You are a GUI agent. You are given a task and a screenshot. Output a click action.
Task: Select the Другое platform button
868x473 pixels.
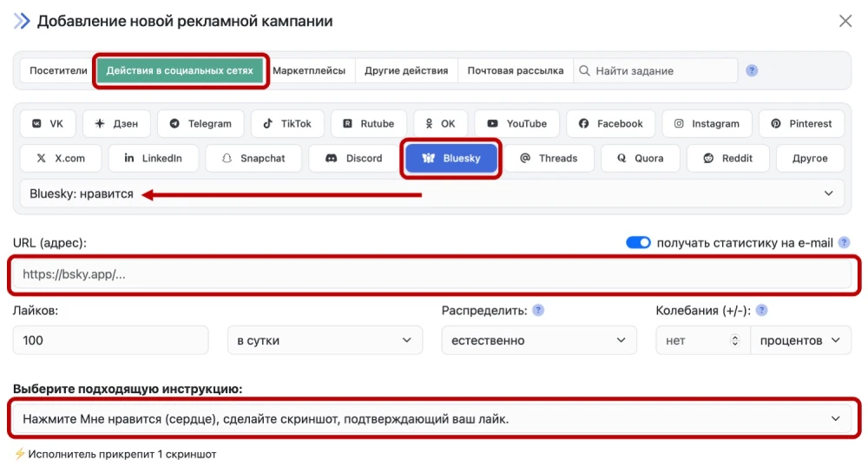pyautogui.click(x=810, y=158)
